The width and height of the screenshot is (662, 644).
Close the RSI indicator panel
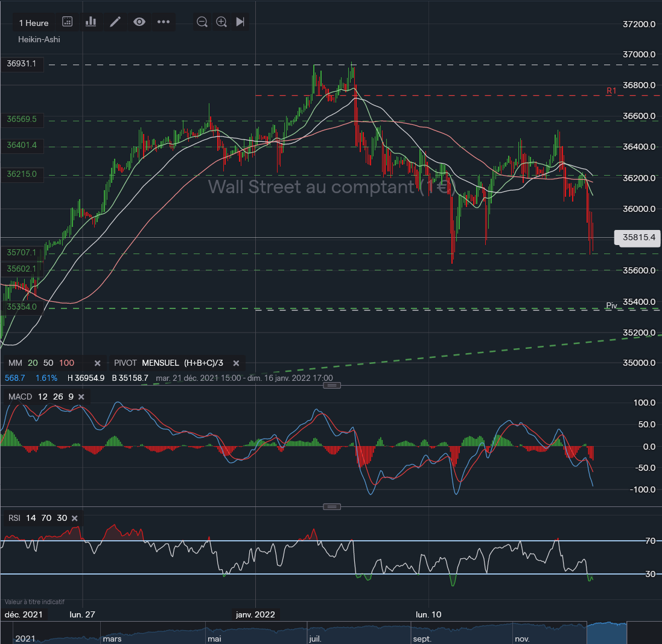pyautogui.click(x=75, y=518)
